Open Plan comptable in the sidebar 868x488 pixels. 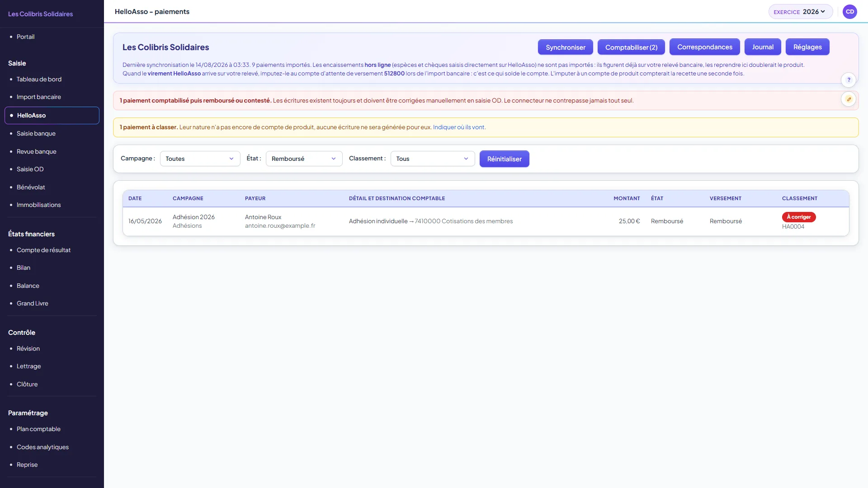click(38, 429)
